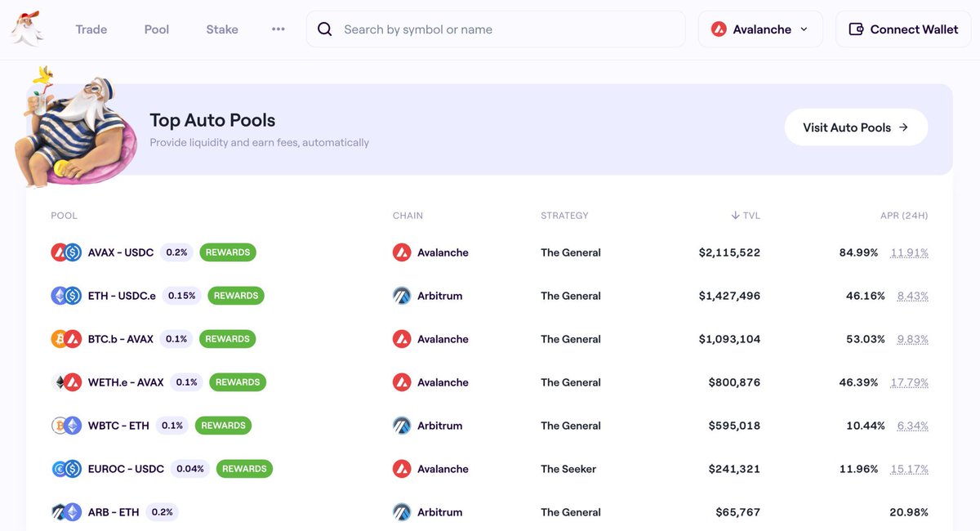This screenshot has width=980, height=531.
Task: Click Arbitrum chain icon in WBTC - ETH row
Action: (402, 426)
